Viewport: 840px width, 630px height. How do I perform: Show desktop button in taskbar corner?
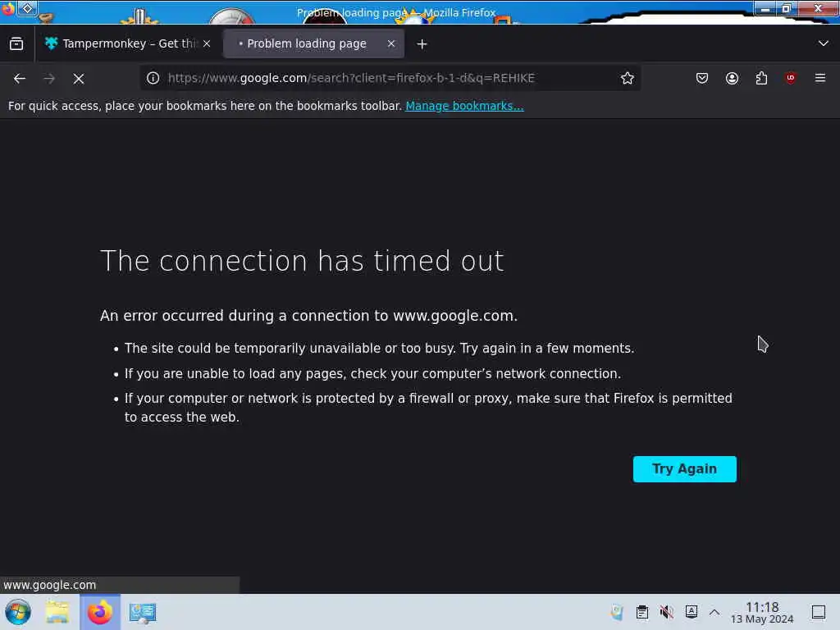tap(819, 612)
